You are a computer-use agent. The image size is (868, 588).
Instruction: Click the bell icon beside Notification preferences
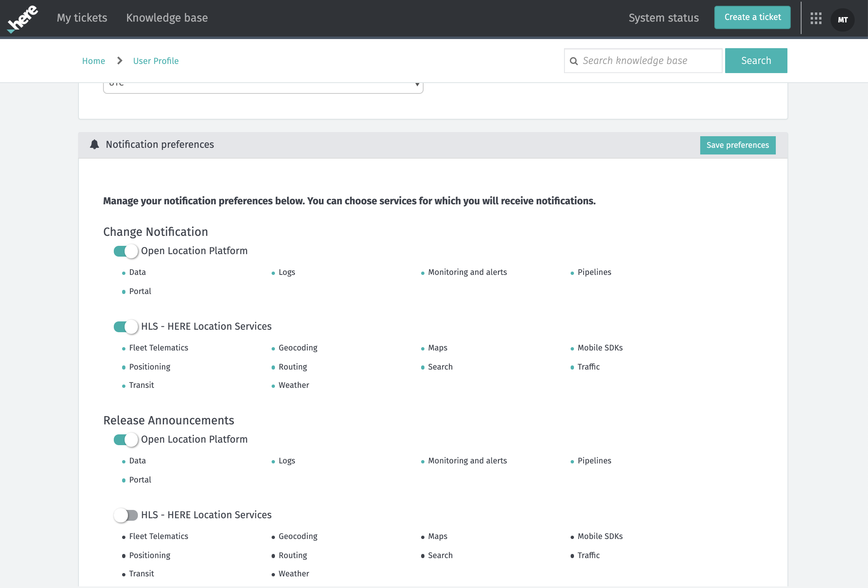point(95,145)
